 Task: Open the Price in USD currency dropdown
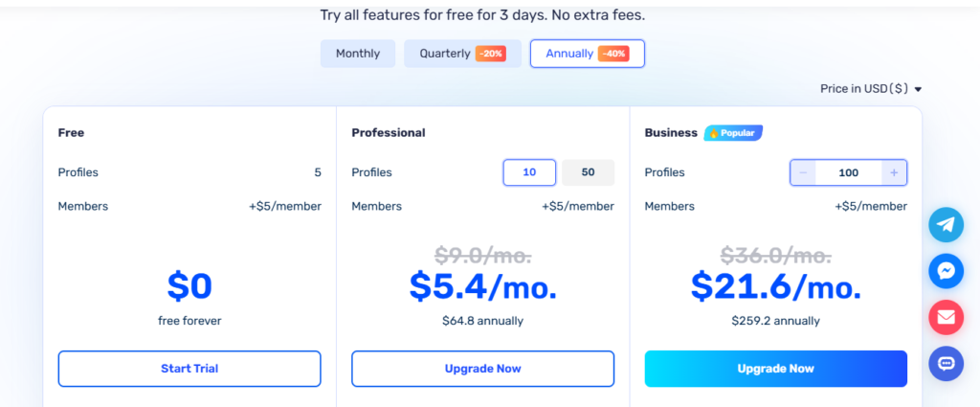(871, 89)
